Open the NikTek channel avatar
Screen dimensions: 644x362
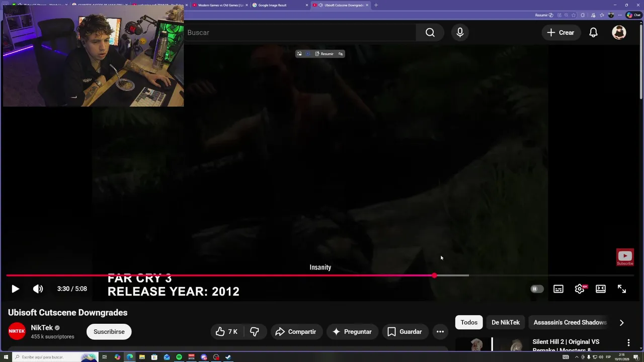[x=17, y=331]
